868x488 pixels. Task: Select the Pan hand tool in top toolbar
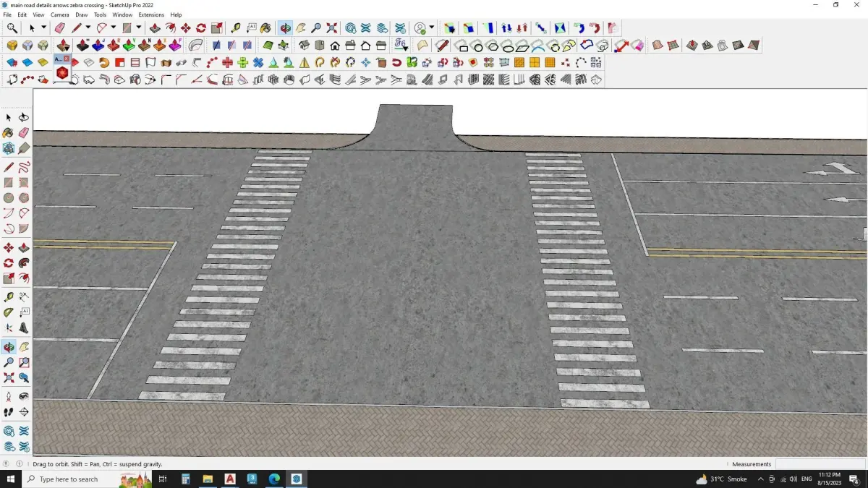click(x=301, y=28)
